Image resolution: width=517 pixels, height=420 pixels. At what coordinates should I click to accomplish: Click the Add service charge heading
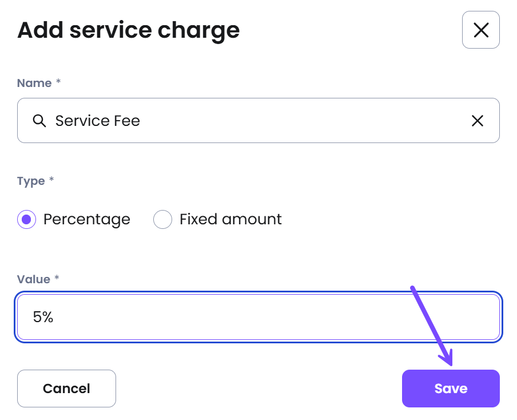pyautogui.click(x=129, y=30)
